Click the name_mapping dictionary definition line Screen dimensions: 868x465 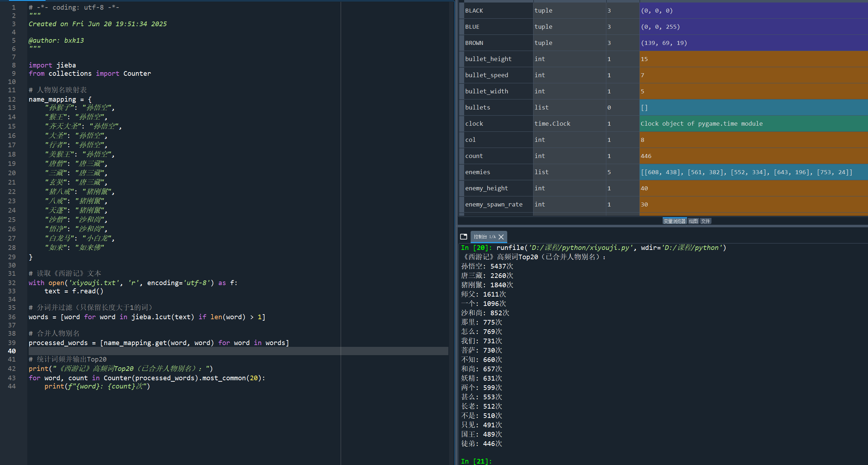tap(60, 99)
